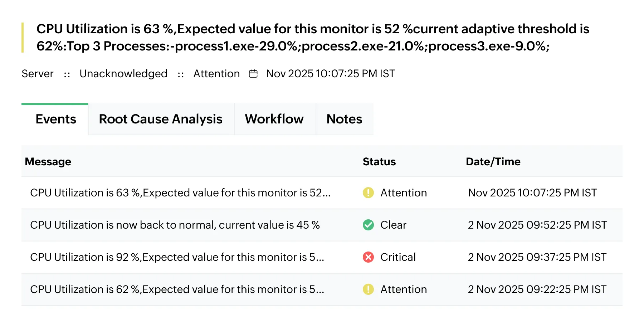Click the Attention severity label in header
644x322 pixels.
point(216,73)
